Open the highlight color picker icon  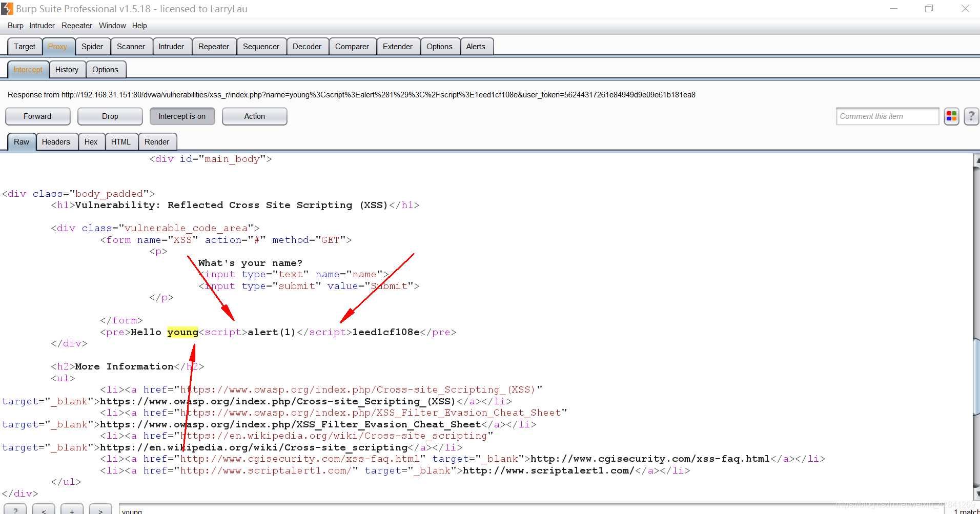pos(952,116)
